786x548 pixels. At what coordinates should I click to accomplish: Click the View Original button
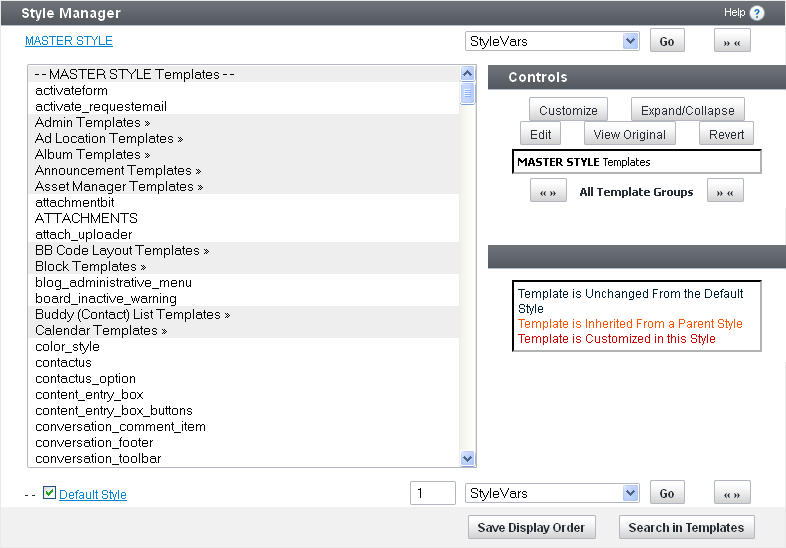(x=630, y=134)
